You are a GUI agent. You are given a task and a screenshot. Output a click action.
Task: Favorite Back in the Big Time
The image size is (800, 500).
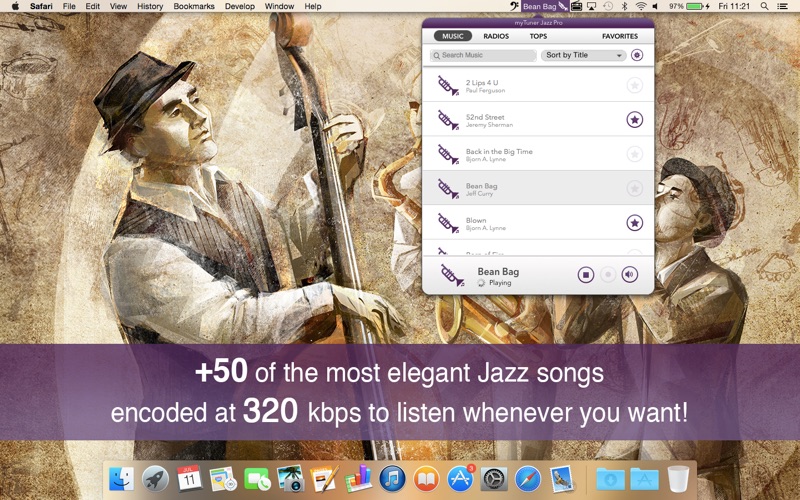click(634, 154)
